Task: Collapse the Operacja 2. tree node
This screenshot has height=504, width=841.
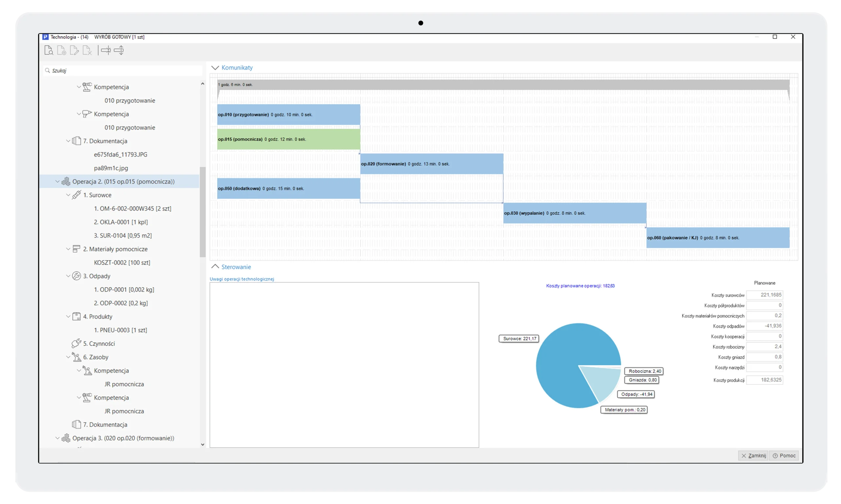Action: tap(57, 181)
